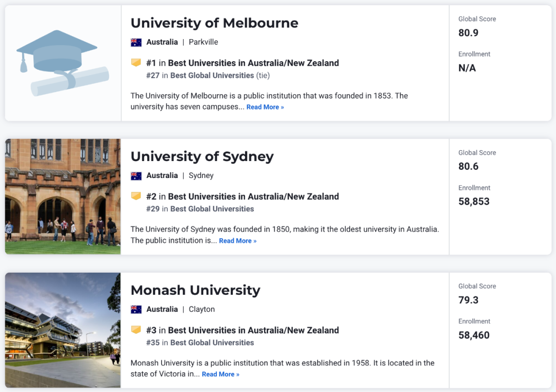Click Read More for University of Sydney

point(237,241)
